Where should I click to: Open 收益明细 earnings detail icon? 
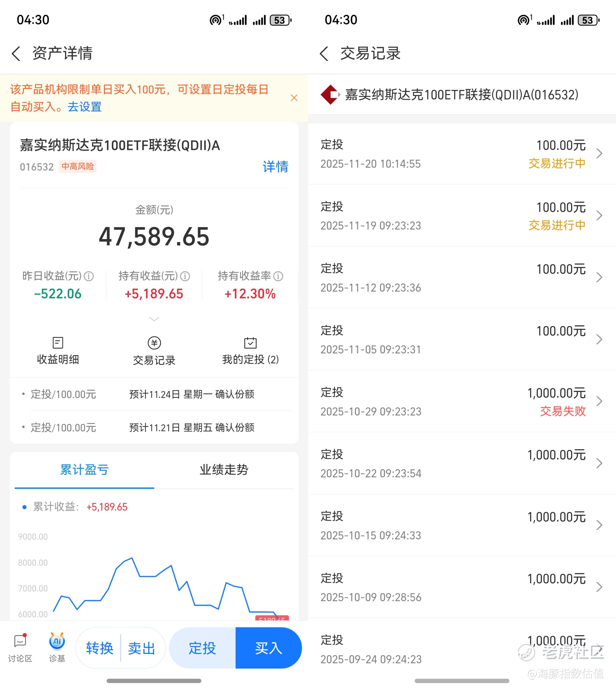[58, 343]
